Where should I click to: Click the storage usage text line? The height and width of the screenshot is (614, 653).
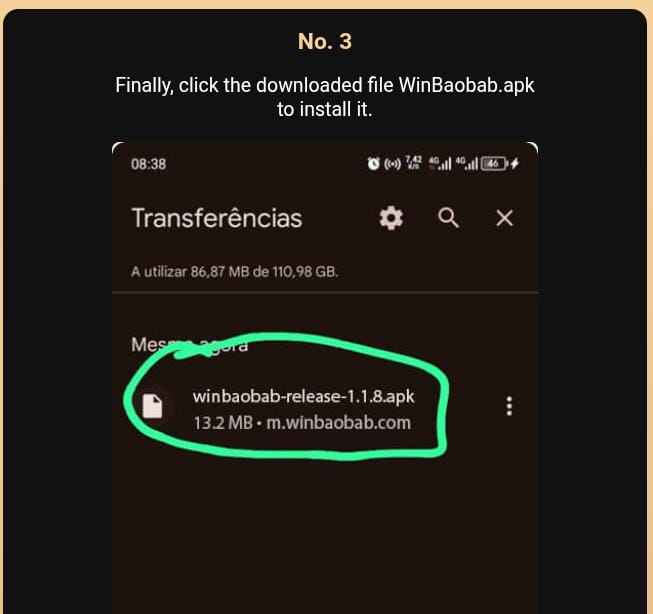coord(234,272)
